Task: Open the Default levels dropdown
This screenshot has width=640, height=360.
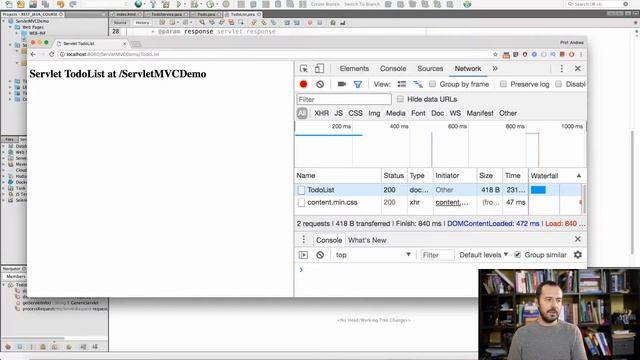Action: [484, 255]
